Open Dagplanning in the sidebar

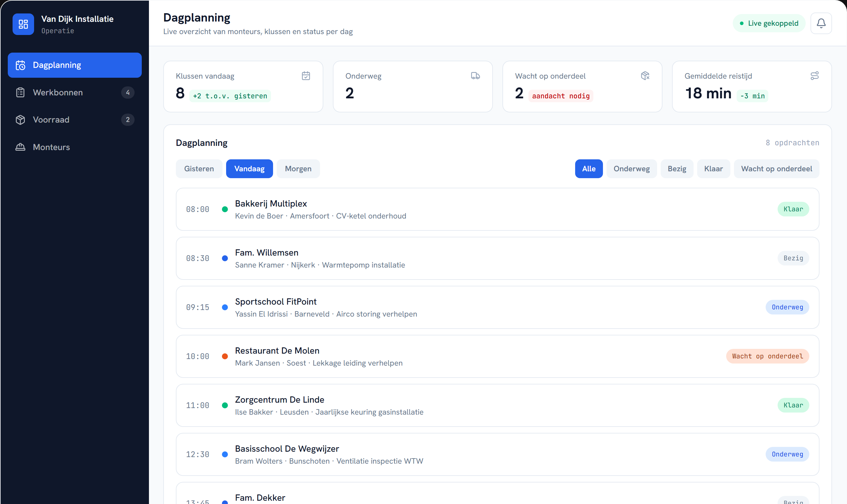coord(74,65)
